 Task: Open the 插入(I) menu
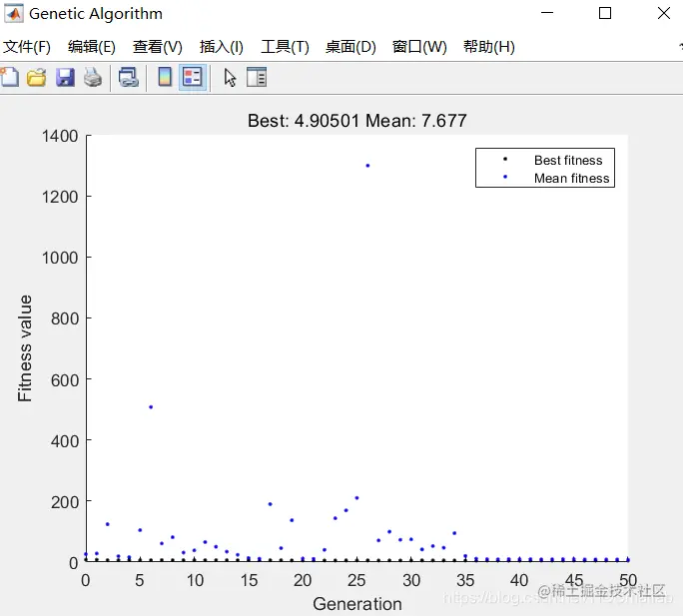(222, 47)
